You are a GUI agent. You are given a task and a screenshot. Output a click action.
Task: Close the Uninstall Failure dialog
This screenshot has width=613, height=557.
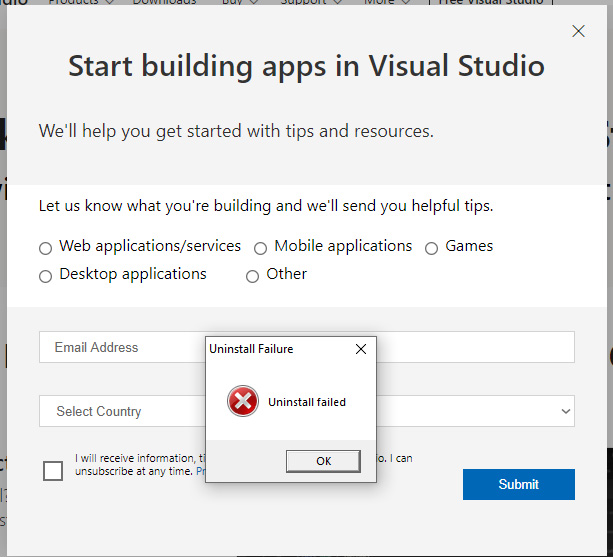pos(361,349)
